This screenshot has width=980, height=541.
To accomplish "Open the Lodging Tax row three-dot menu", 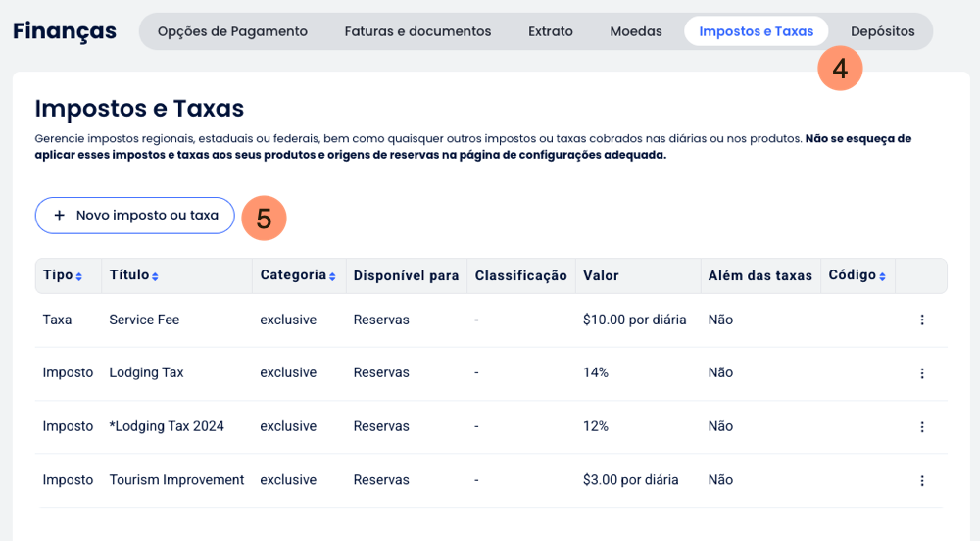I will click(x=921, y=373).
